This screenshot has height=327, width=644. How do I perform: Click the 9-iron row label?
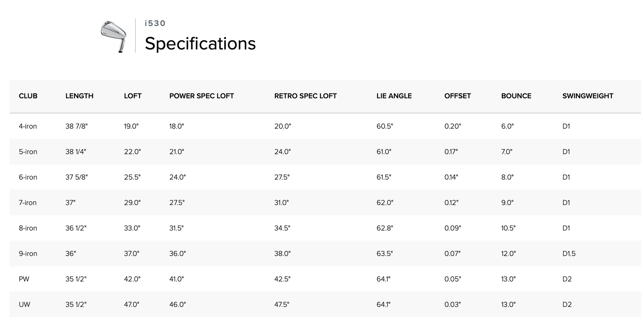(28, 254)
